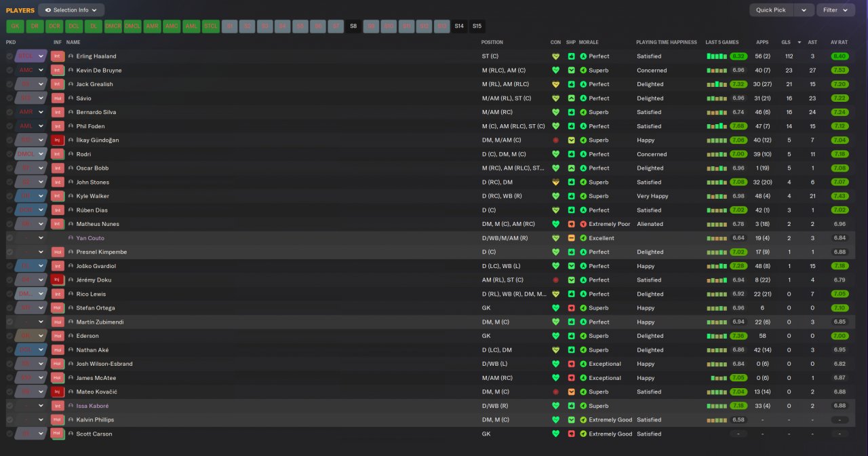Toggle the picked checkmark for Joško Gvardiol
The width and height of the screenshot is (868, 456).
[9, 266]
